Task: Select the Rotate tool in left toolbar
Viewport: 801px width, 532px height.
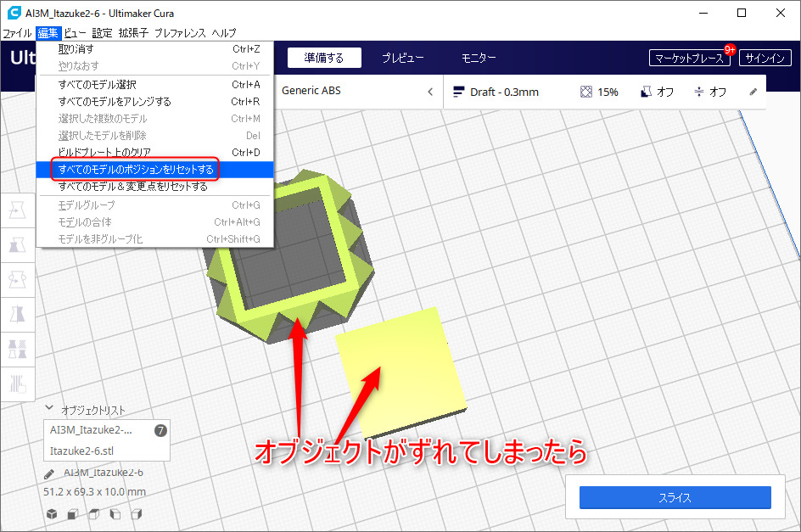Action: [17, 279]
